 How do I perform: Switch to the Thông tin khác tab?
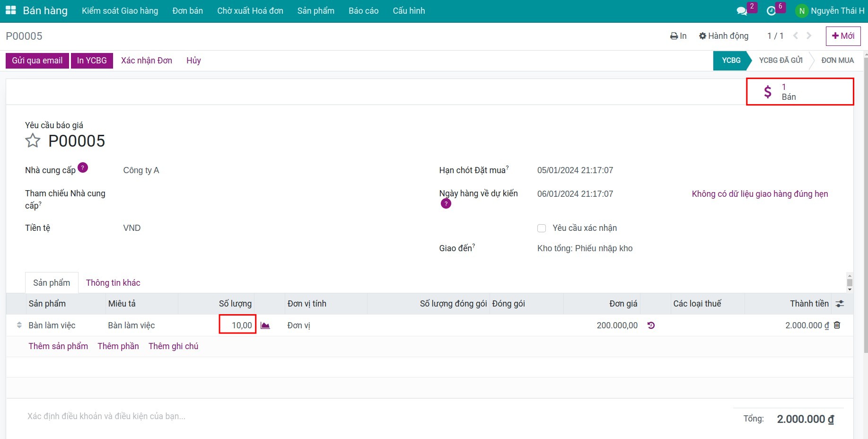point(113,283)
